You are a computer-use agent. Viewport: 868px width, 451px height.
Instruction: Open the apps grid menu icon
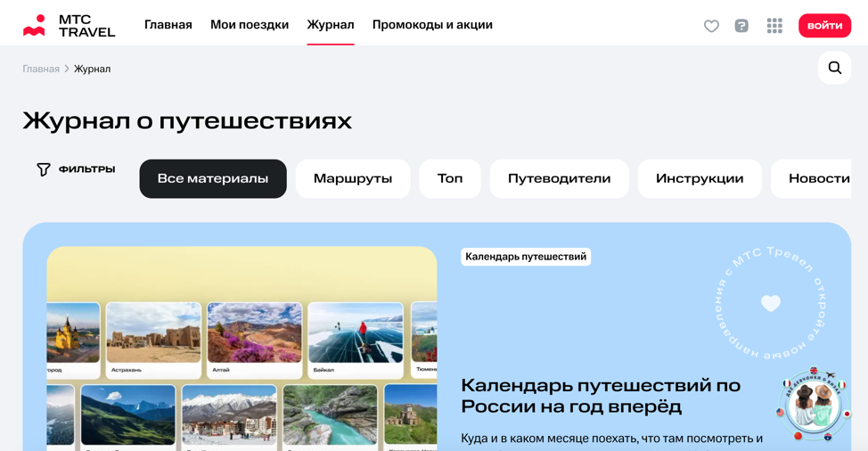[774, 26]
